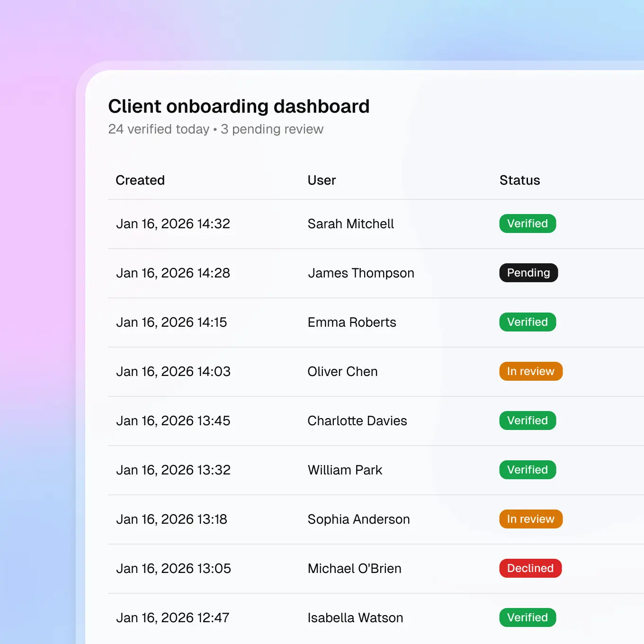The width and height of the screenshot is (644, 644).
Task: Open Charlotte Davies onboarding entry
Action: point(357,421)
